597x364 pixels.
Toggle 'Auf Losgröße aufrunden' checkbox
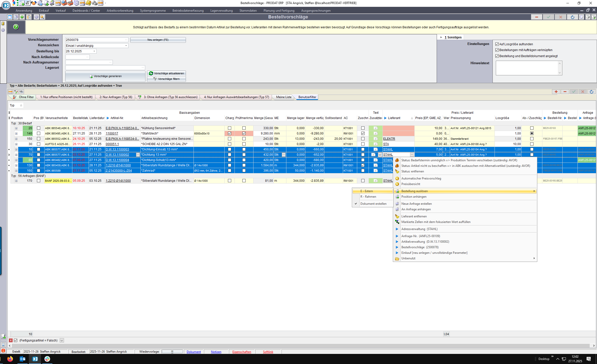click(x=497, y=44)
